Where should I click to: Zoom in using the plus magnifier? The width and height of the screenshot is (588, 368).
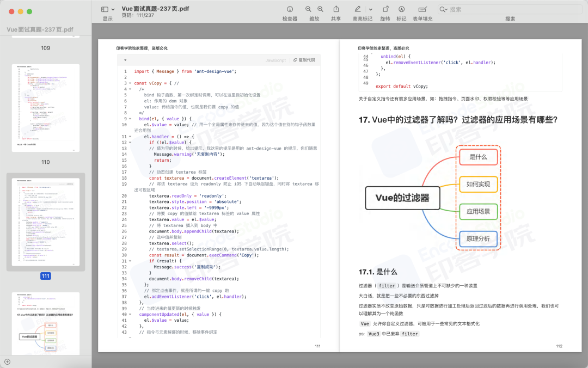click(320, 9)
